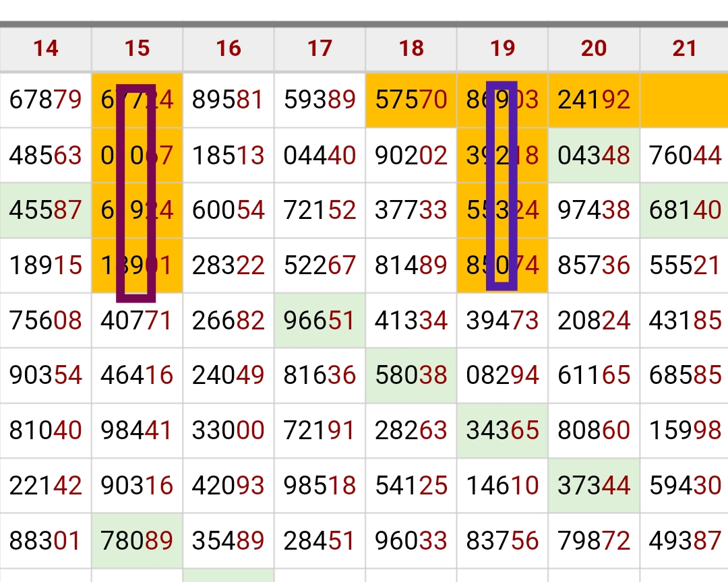Screen dimensions: 728x582
Task: Select the cell with 52267
Action: click(320, 265)
